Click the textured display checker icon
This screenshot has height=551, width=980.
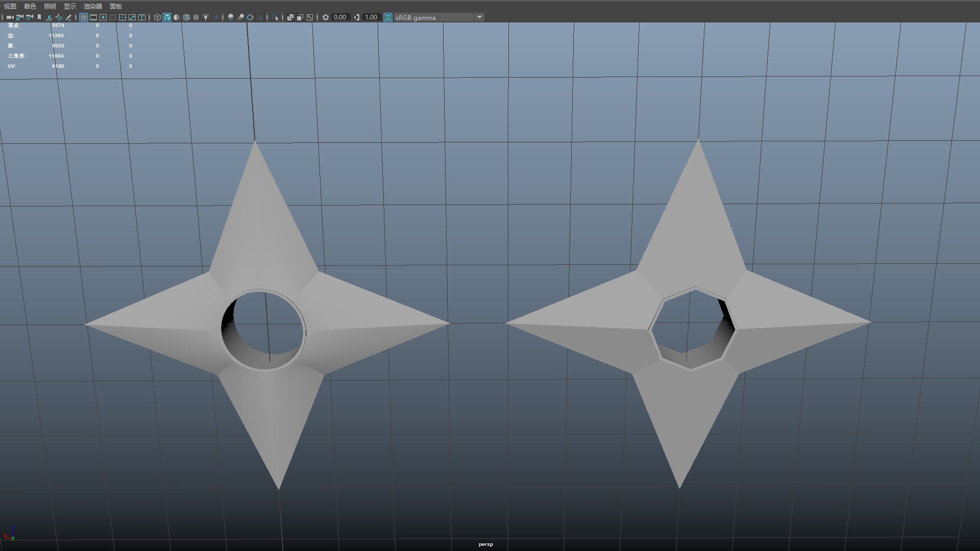click(196, 17)
